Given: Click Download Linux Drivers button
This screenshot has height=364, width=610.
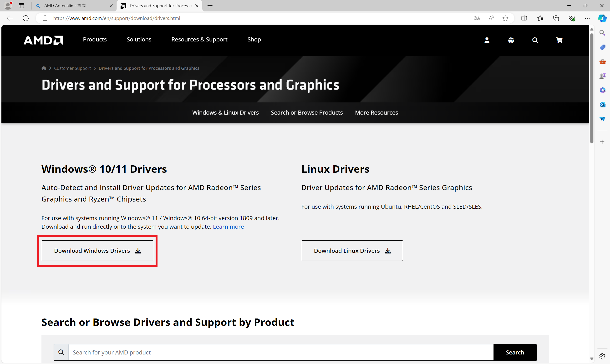Looking at the screenshot, I should pyautogui.click(x=352, y=250).
